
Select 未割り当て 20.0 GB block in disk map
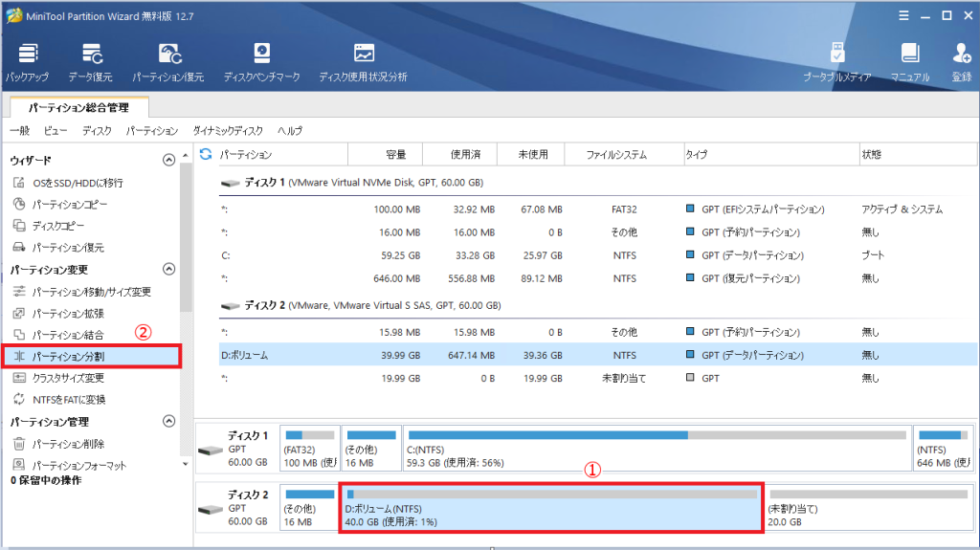point(869,508)
